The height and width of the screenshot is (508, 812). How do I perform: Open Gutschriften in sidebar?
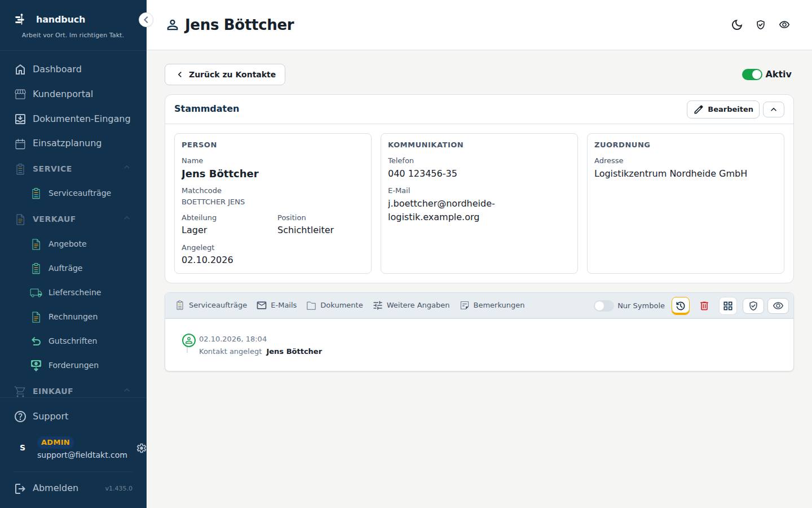pyautogui.click(x=73, y=341)
